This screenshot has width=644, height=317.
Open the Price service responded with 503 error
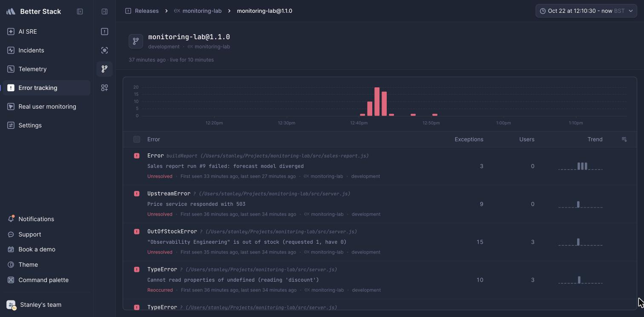(x=196, y=204)
